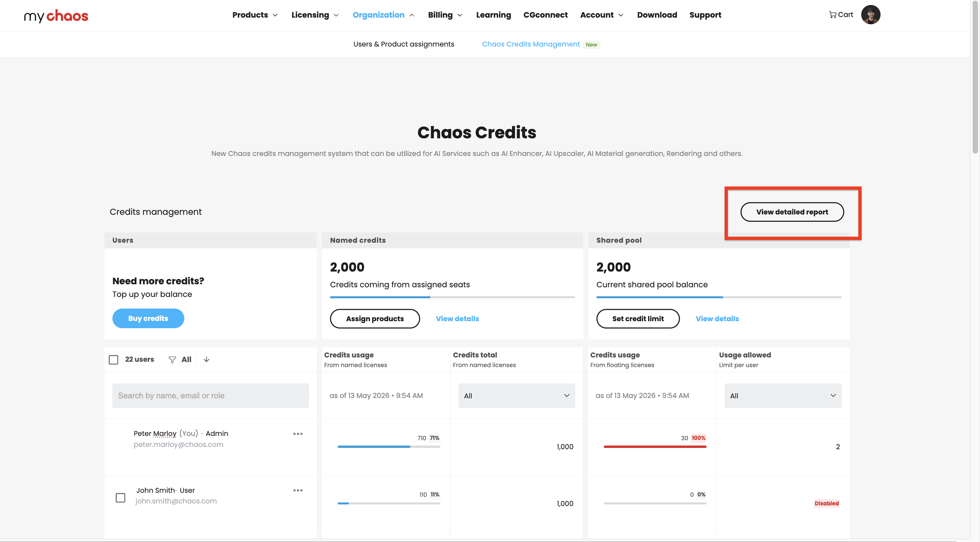Open View details under Shared pool
This screenshot has width=980, height=542.
tap(717, 319)
